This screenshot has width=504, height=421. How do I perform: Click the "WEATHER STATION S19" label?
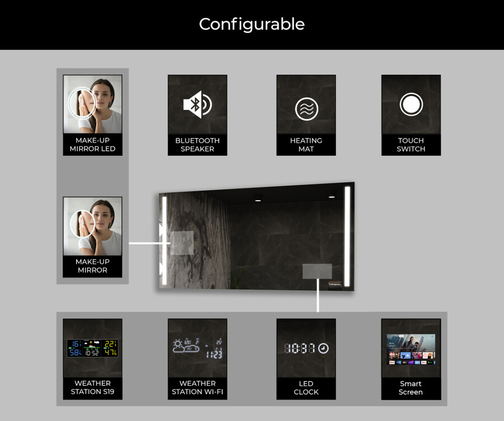pos(92,388)
